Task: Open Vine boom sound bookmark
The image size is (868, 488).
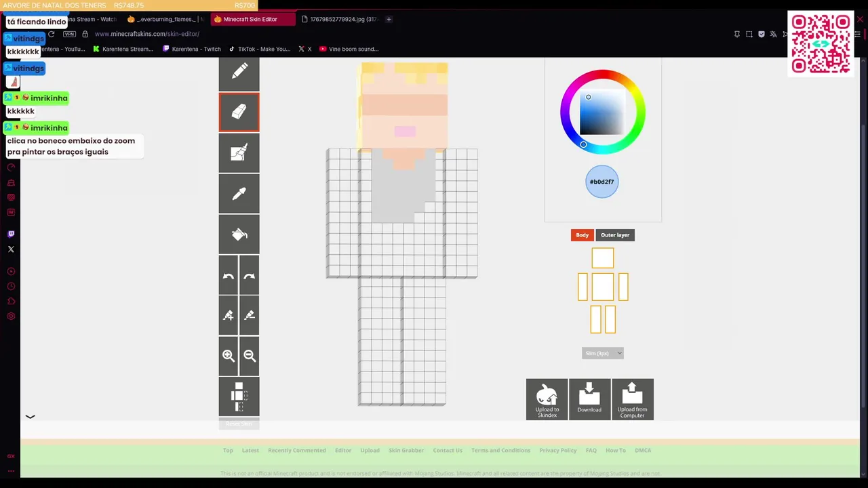Action: click(349, 49)
